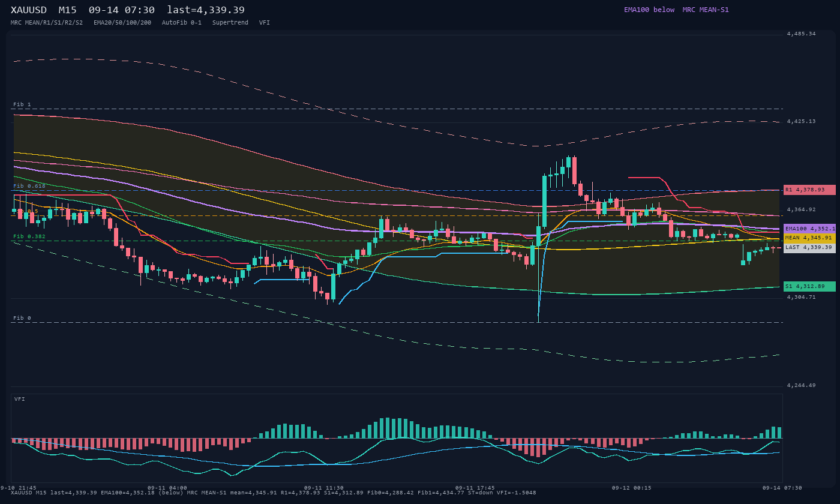Select the AutoFib 0-1 indicator label
Viewport: 840px width, 504px height.
tap(182, 22)
